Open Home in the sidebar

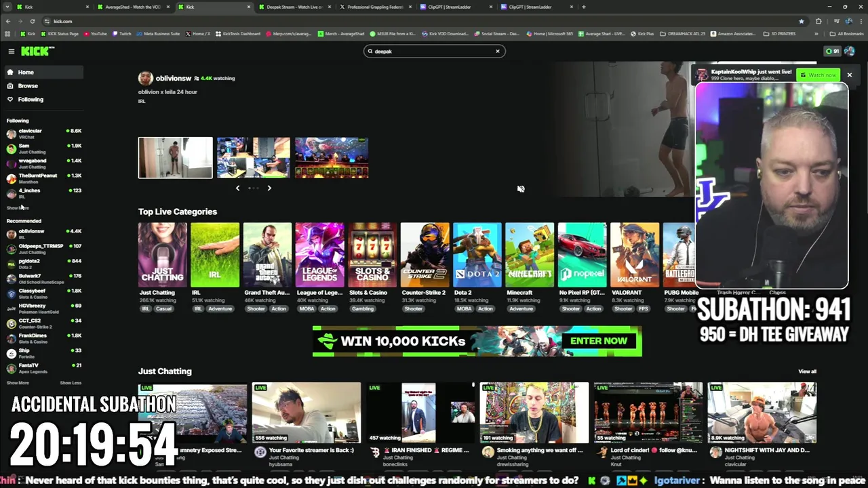coord(43,72)
